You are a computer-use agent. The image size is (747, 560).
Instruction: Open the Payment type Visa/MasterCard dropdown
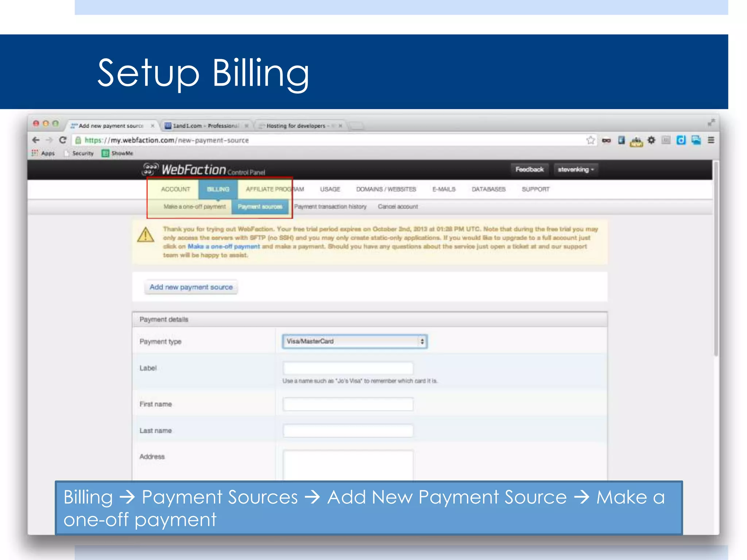(355, 342)
